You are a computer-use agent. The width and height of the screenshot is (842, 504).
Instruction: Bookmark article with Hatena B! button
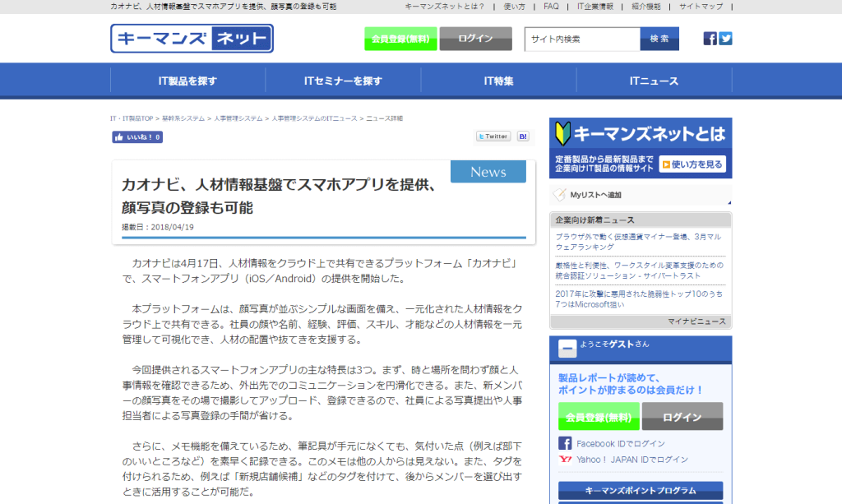click(523, 136)
